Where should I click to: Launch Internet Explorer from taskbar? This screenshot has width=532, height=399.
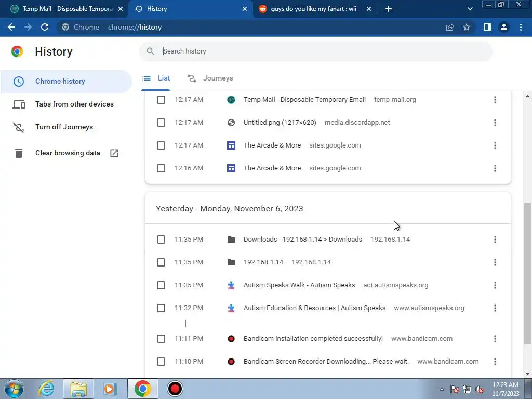[x=46, y=389]
